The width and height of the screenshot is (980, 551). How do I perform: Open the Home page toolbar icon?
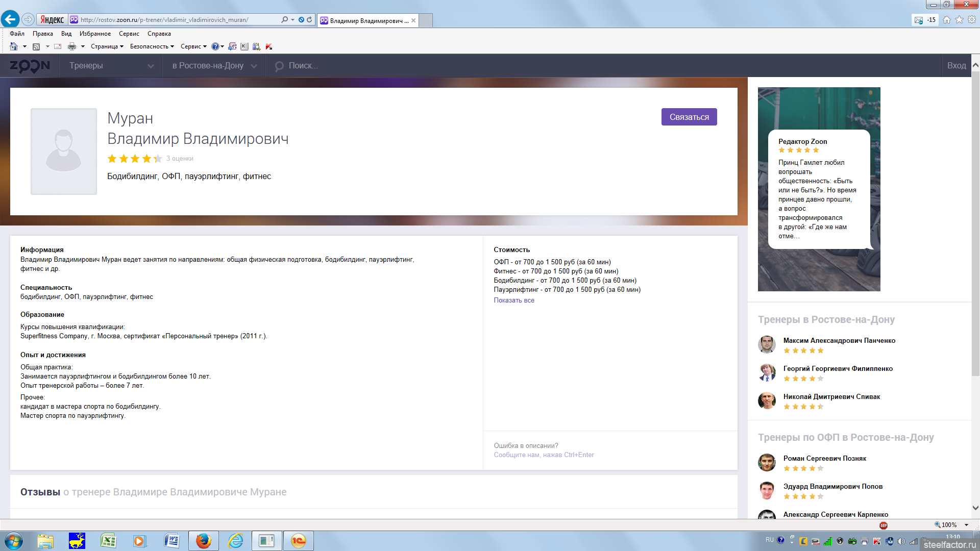pos(14,46)
